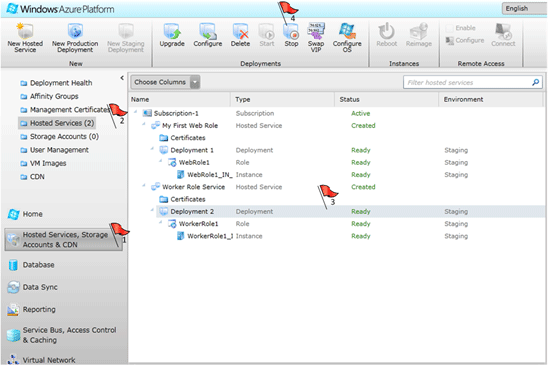548x365 pixels.
Task: Collapse Worker Role Service node
Action: 144,185
